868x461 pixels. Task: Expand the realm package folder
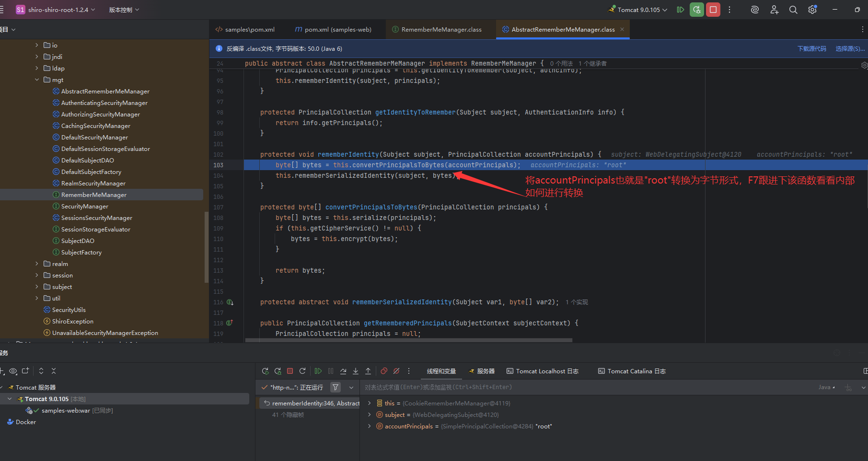click(37, 264)
